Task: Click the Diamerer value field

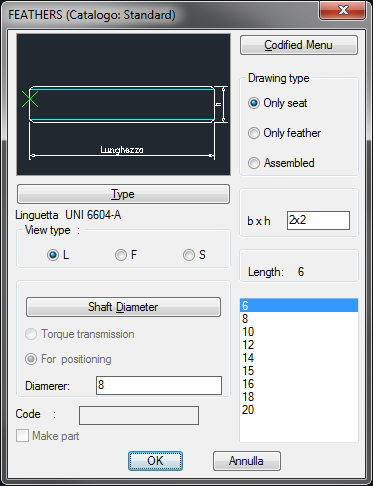Action: tap(159, 385)
